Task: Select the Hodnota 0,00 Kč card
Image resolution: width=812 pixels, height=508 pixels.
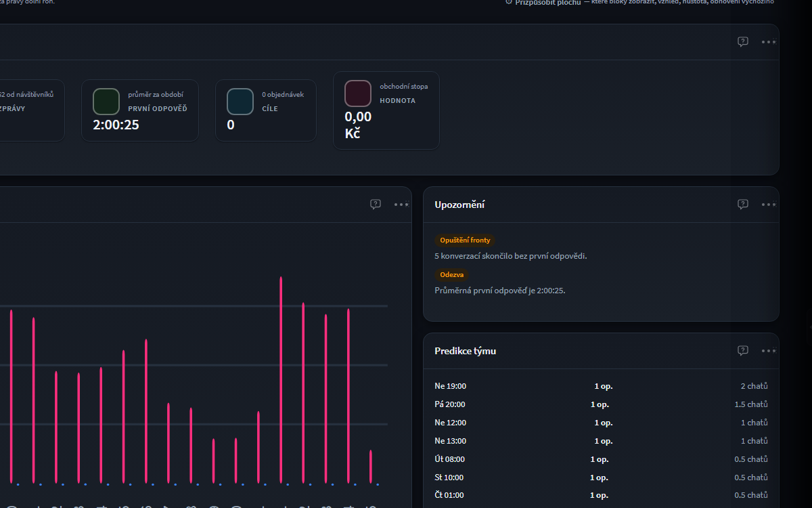Action: click(386, 110)
